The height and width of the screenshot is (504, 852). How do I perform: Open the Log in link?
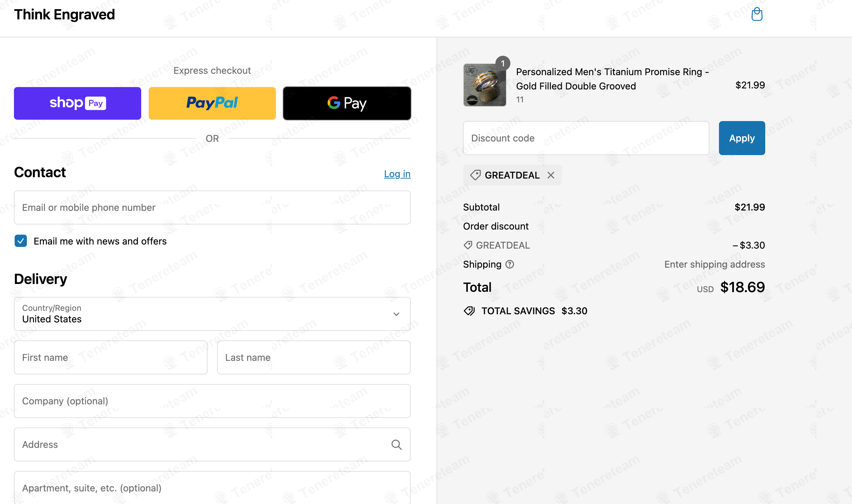pos(397,174)
